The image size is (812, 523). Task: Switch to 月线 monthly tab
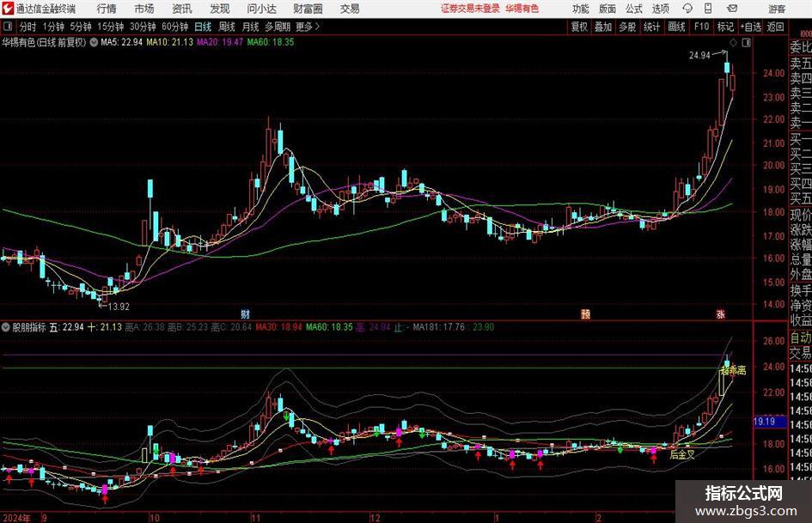click(250, 27)
